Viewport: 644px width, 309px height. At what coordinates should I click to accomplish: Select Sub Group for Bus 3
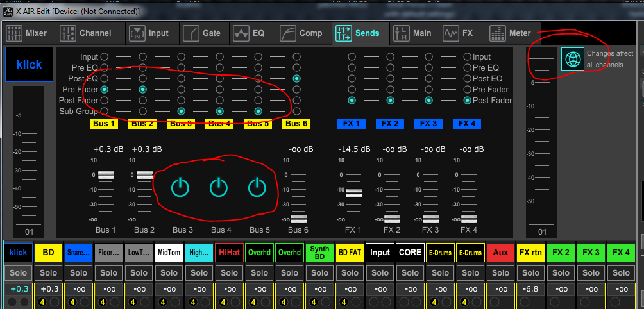pos(181,111)
